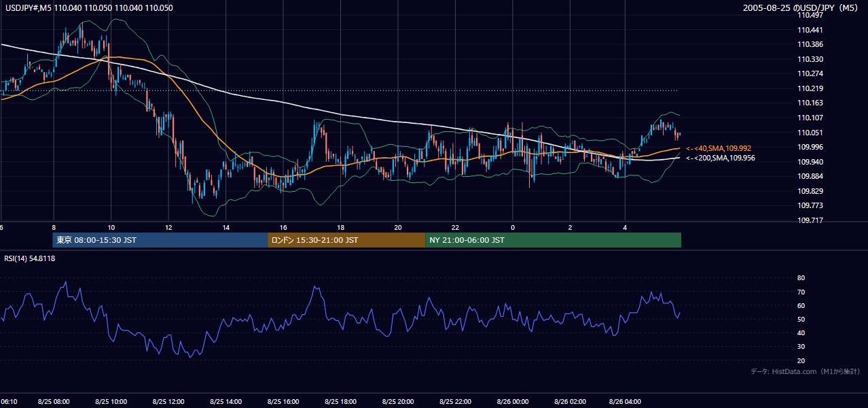Screen dimensions: 868x408
Task: Click the 8/26 02:00 time axis label
Action: point(570,401)
